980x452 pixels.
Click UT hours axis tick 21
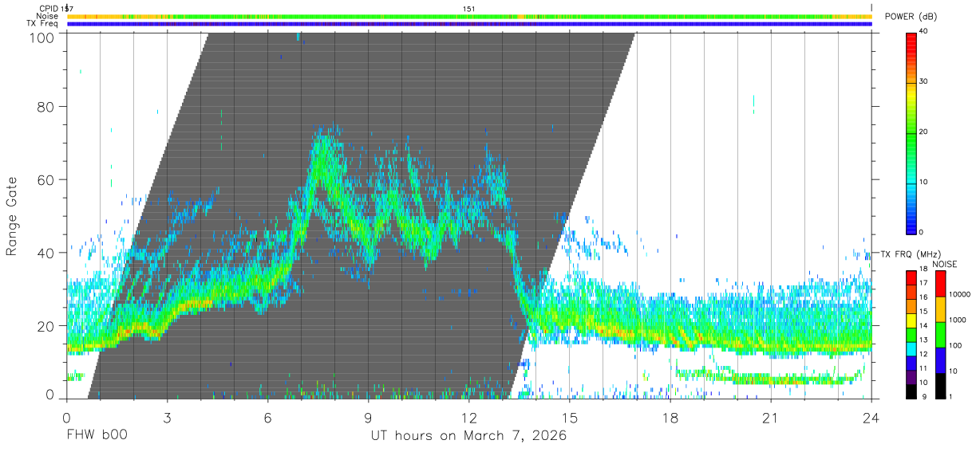(x=771, y=417)
